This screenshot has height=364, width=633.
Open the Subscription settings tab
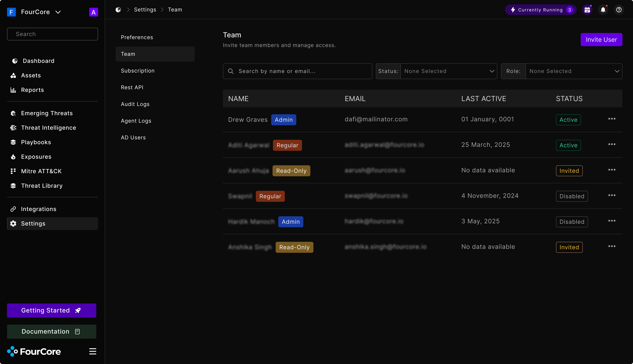point(155,71)
